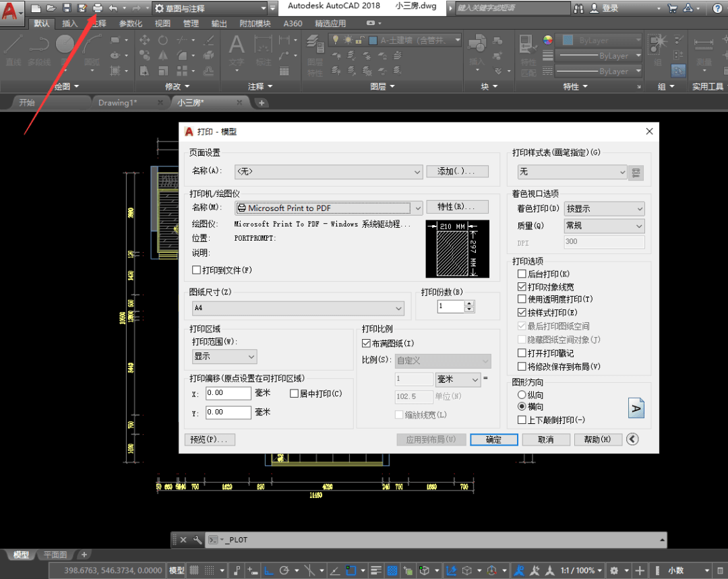Open the scale unit 毫米 dropdown
728x579 pixels.
(457, 379)
